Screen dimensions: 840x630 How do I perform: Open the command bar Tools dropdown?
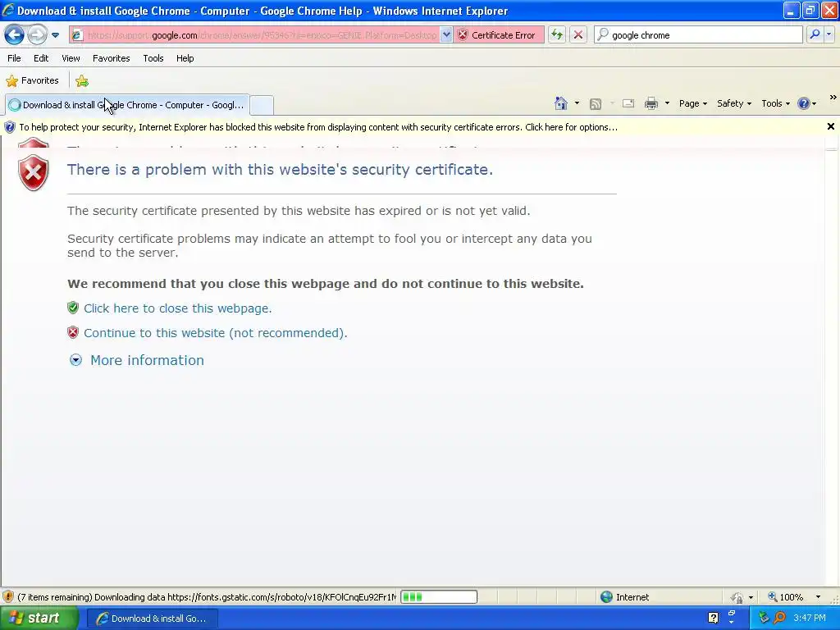tap(776, 103)
